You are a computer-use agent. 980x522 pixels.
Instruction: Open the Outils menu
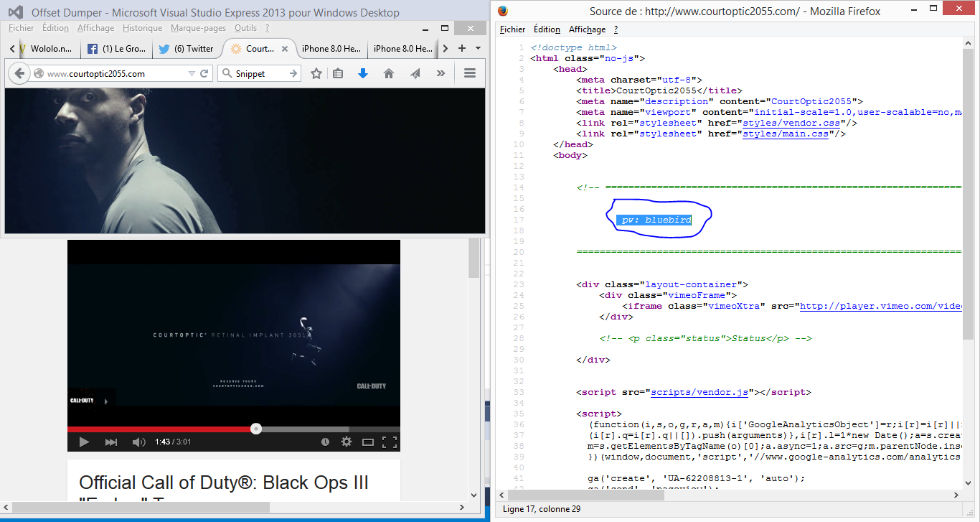[x=245, y=28]
